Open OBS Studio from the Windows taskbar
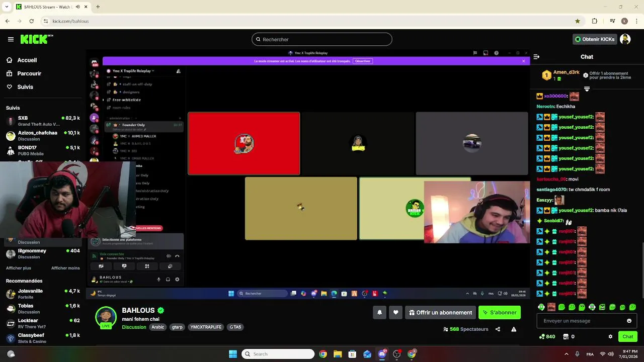This screenshot has height=362, width=644. click(x=396, y=354)
